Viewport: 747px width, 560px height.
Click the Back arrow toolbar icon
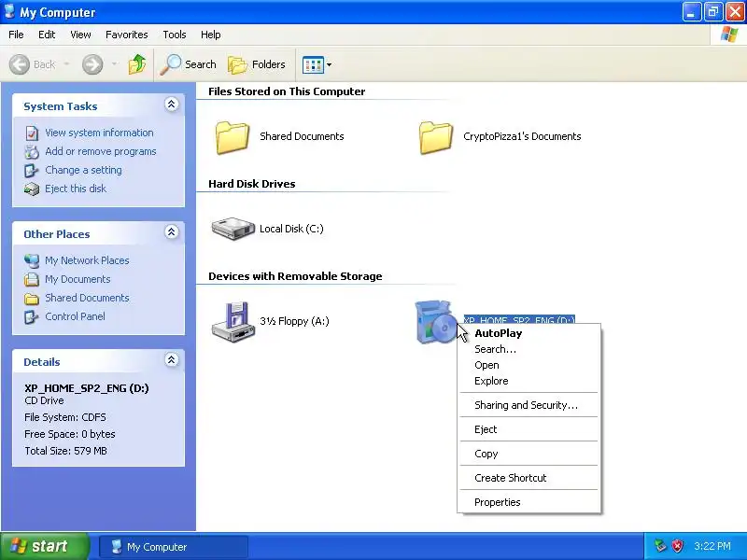pyautogui.click(x=20, y=64)
